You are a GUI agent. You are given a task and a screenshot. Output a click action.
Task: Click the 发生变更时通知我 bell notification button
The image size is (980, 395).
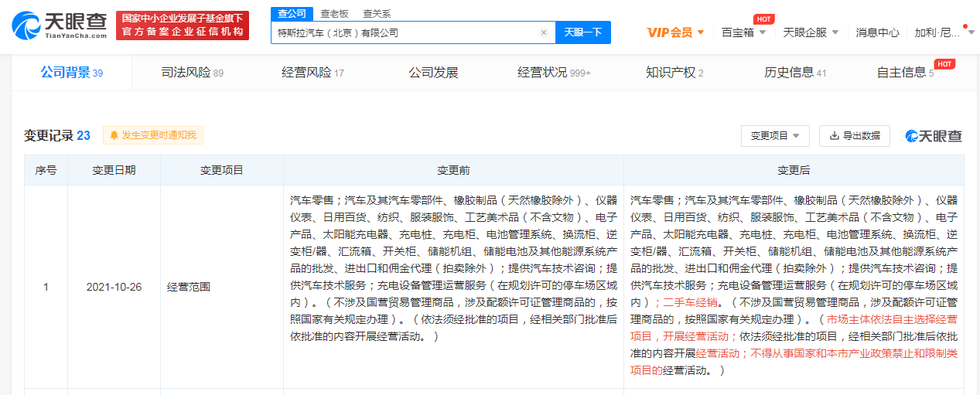[153, 135]
